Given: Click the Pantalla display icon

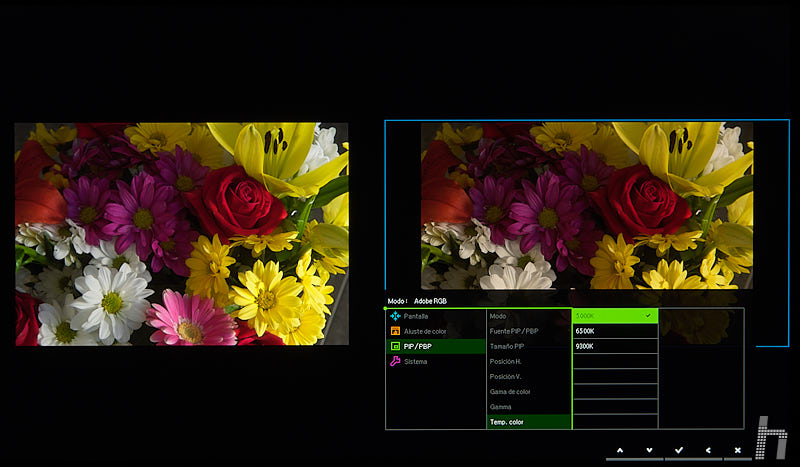Looking at the screenshot, I should [x=395, y=316].
